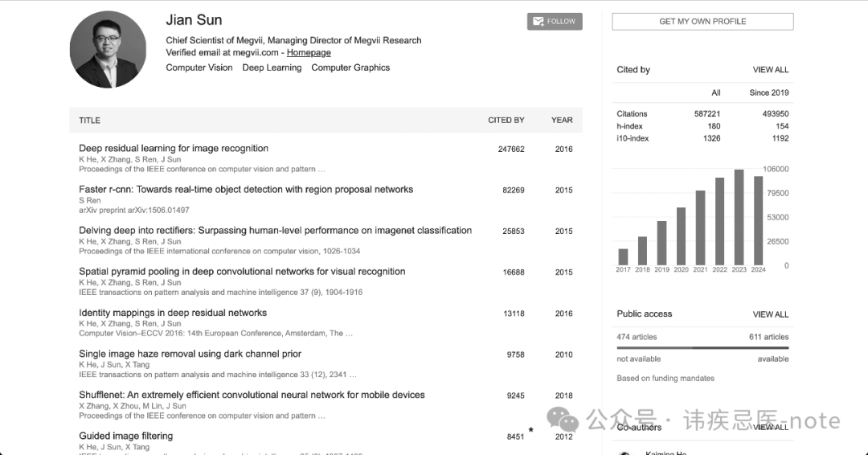This screenshot has height=455, width=868.
Task: Sort publications by Year column header
Action: pos(562,121)
